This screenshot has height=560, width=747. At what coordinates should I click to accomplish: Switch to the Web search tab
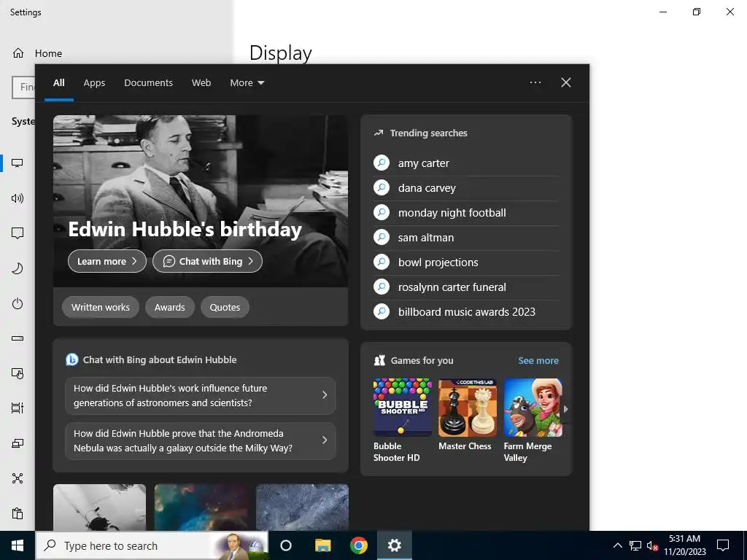[x=201, y=83]
